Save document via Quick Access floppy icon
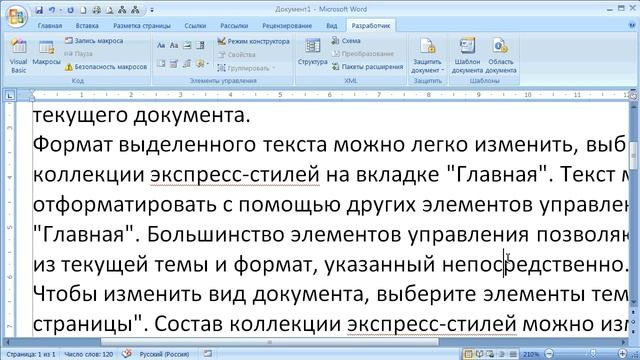The height and width of the screenshot is (360, 640). tap(39, 10)
